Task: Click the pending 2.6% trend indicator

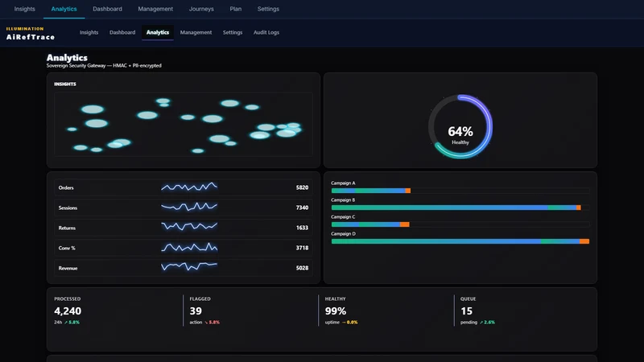Action: [487, 323]
